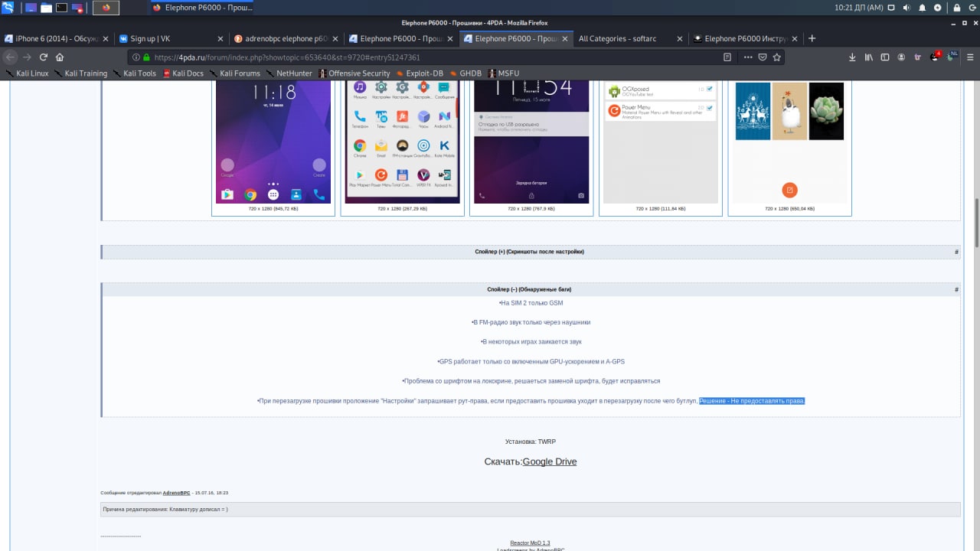Go to the Firefox home page
This screenshot has height=551, width=980.
[60, 57]
